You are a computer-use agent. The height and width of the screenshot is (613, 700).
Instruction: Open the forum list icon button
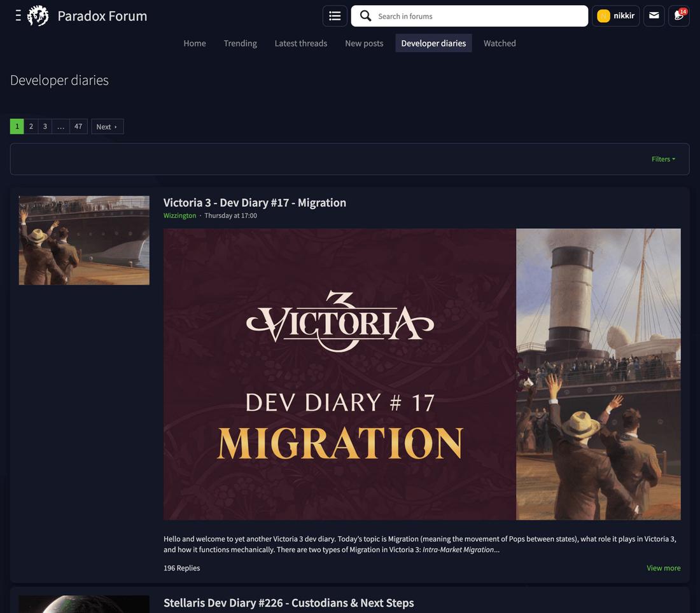coord(335,16)
